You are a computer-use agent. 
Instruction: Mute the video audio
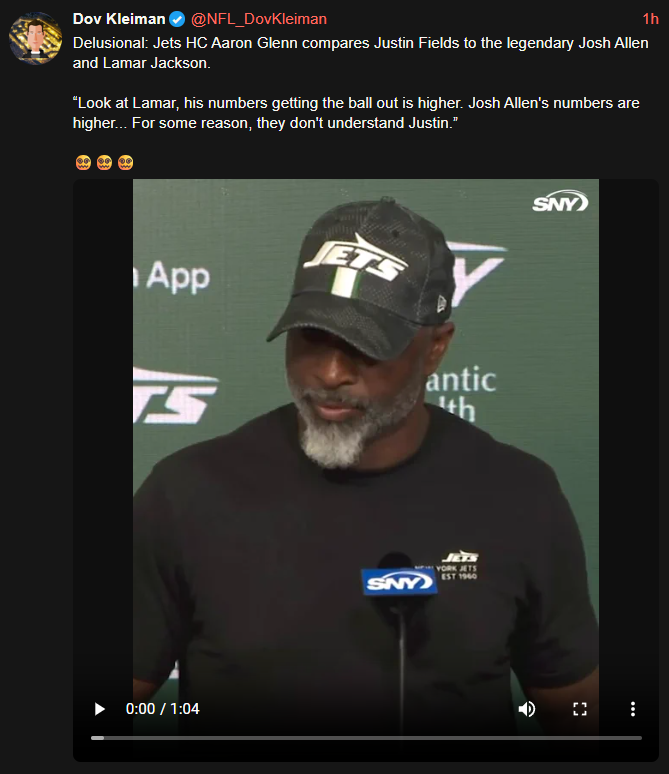click(527, 709)
